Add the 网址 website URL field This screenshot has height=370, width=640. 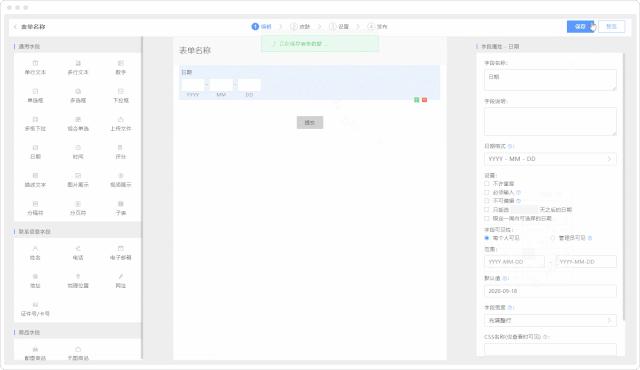coord(120,281)
